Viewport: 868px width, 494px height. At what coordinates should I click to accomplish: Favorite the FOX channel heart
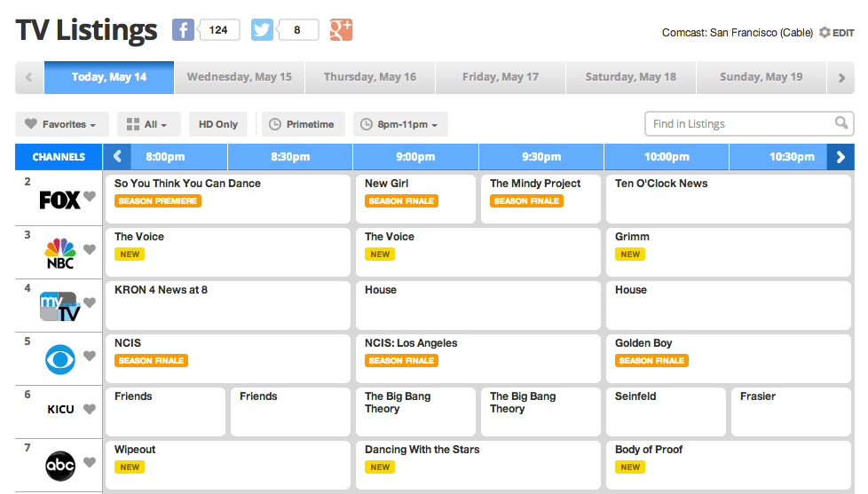pos(90,196)
